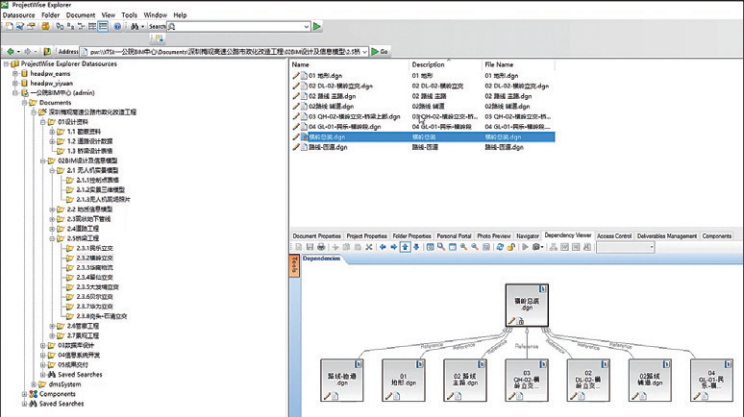This screenshot has width=744, height=417.
Task: Toggle the orange vertical Tools panel tab
Action: (294, 266)
